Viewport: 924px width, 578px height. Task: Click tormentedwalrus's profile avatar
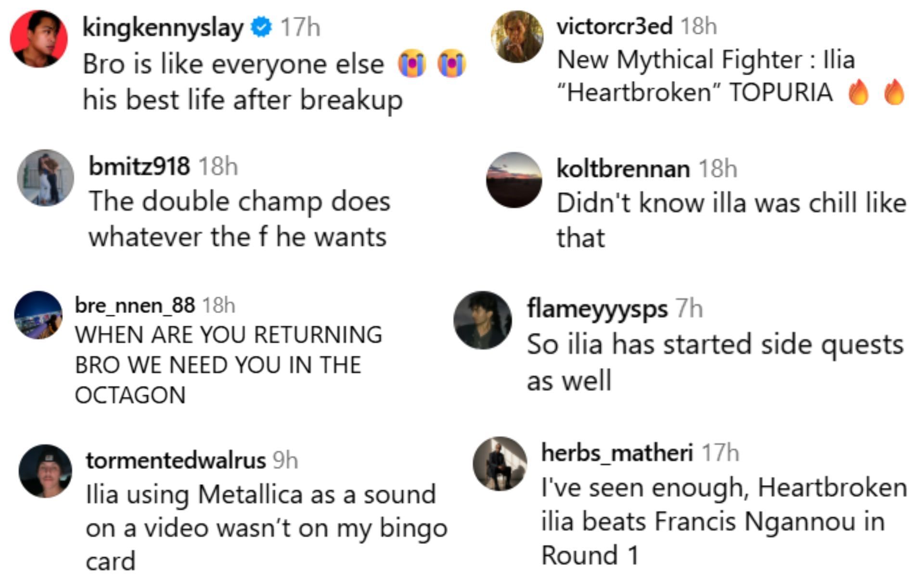[x=45, y=471]
